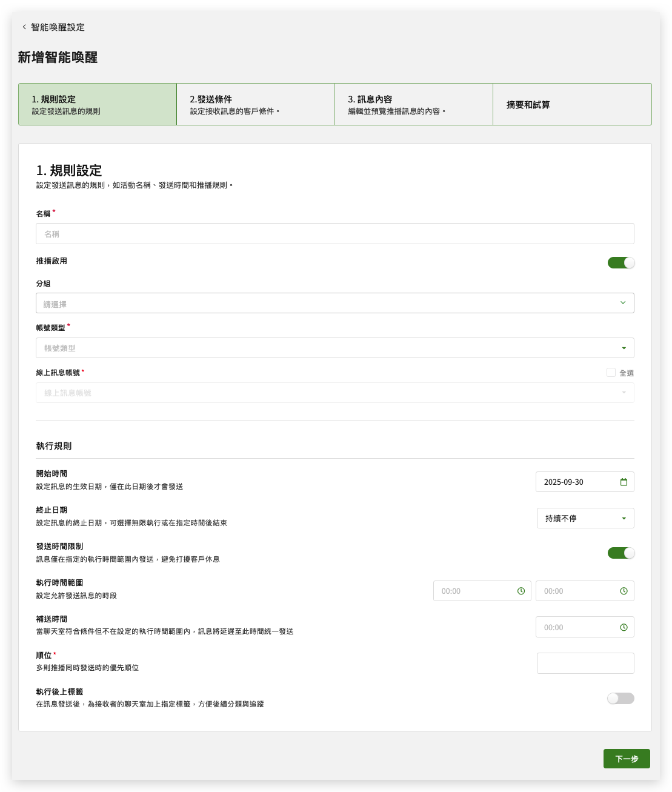Disable the 推播啟用 toggle switch
This screenshot has height=792, width=672.
(x=620, y=262)
